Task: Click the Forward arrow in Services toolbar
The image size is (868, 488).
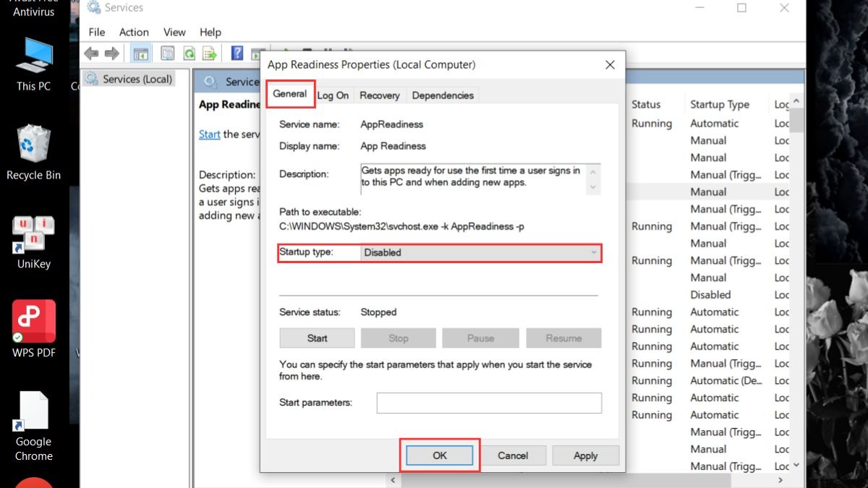Action: [x=111, y=53]
